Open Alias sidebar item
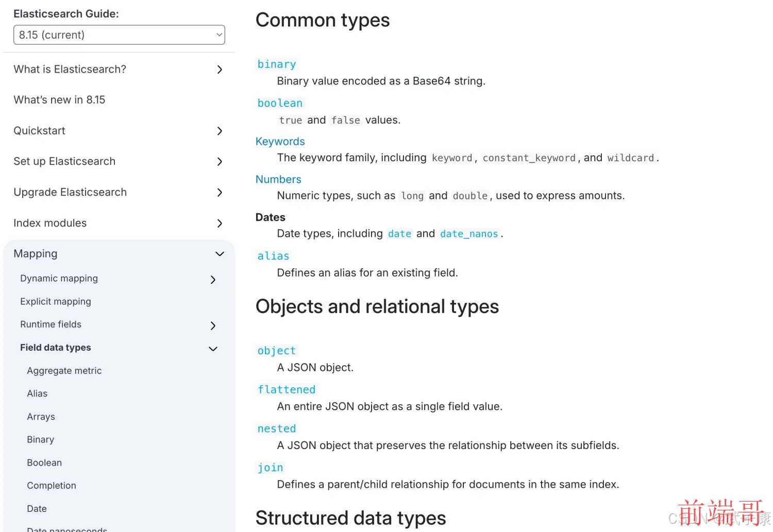The image size is (773, 532). point(37,393)
